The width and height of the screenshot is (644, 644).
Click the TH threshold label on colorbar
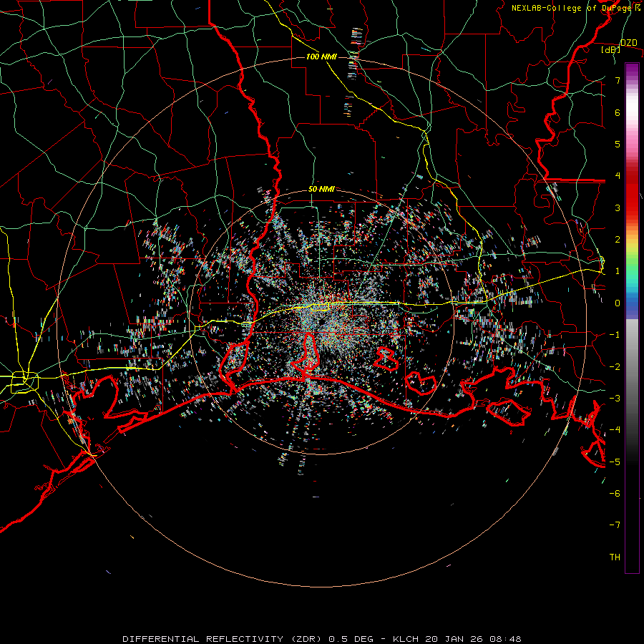tap(615, 557)
